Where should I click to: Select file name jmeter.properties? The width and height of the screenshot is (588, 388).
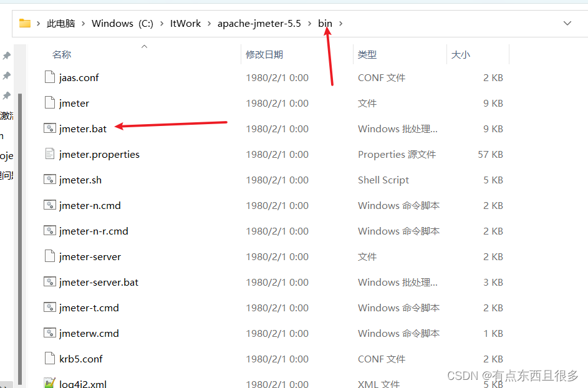99,154
